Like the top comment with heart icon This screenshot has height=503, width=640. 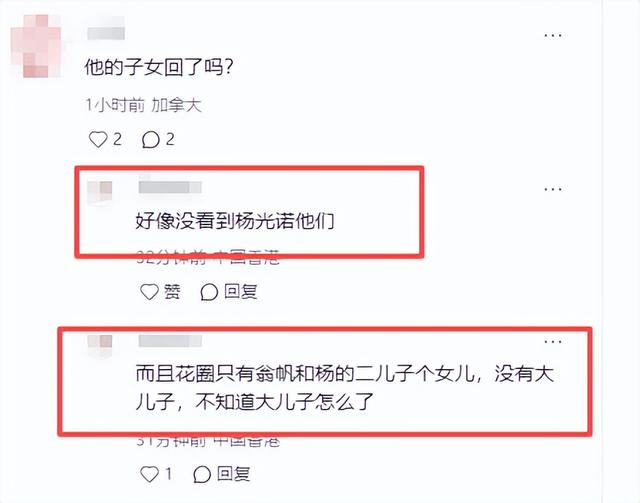point(98,140)
